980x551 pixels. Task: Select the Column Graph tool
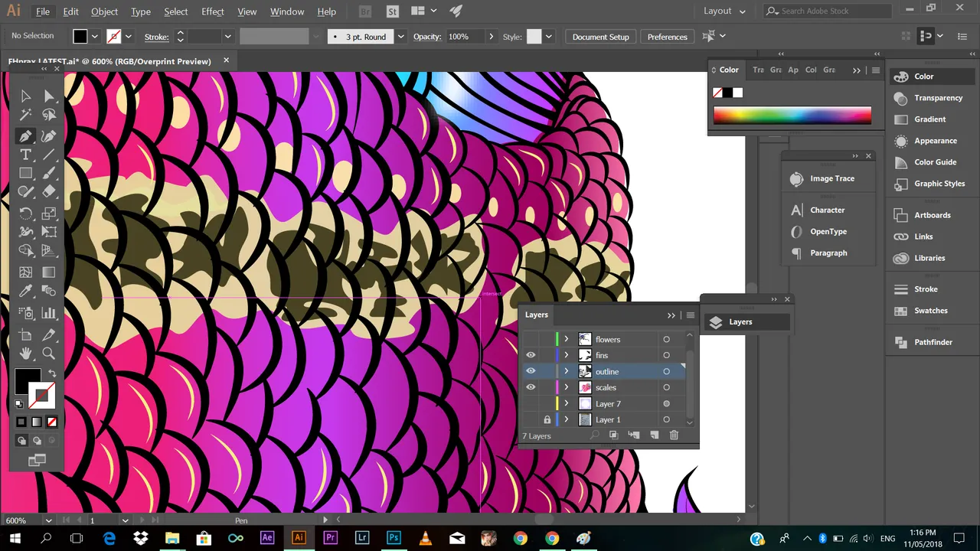click(x=49, y=312)
